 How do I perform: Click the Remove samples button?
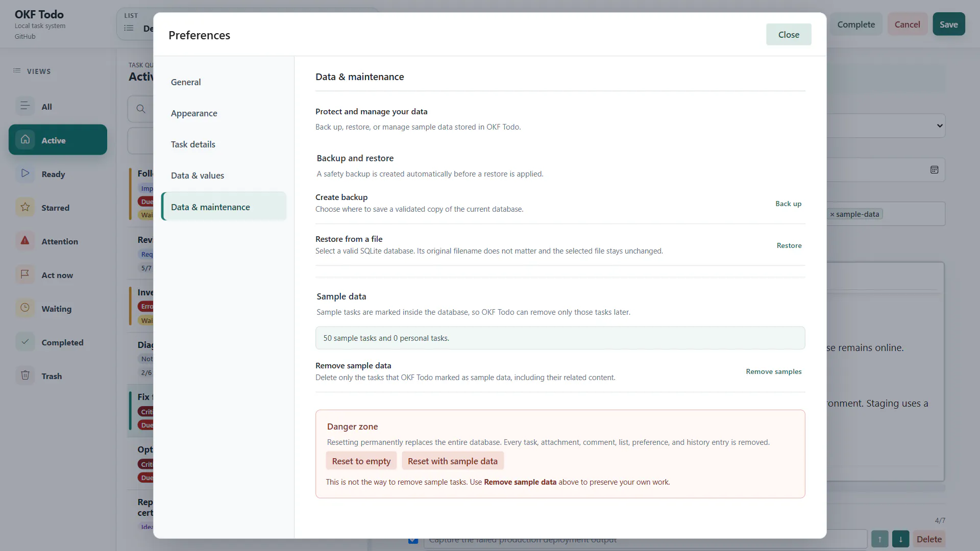[774, 371]
